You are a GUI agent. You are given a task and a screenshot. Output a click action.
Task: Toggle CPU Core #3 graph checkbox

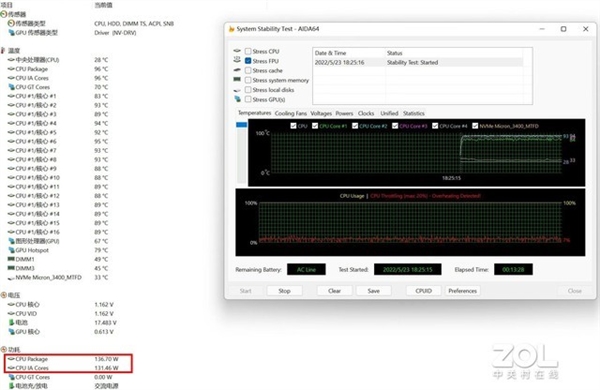pos(395,126)
